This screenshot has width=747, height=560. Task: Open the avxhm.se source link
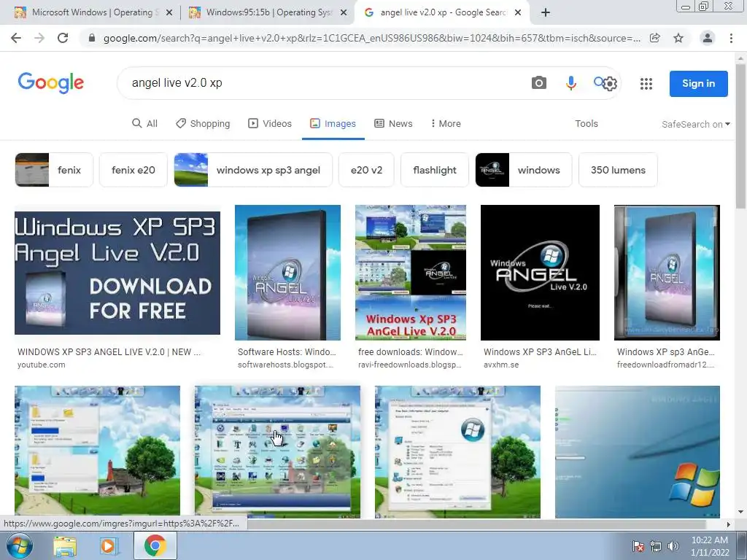click(501, 365)
